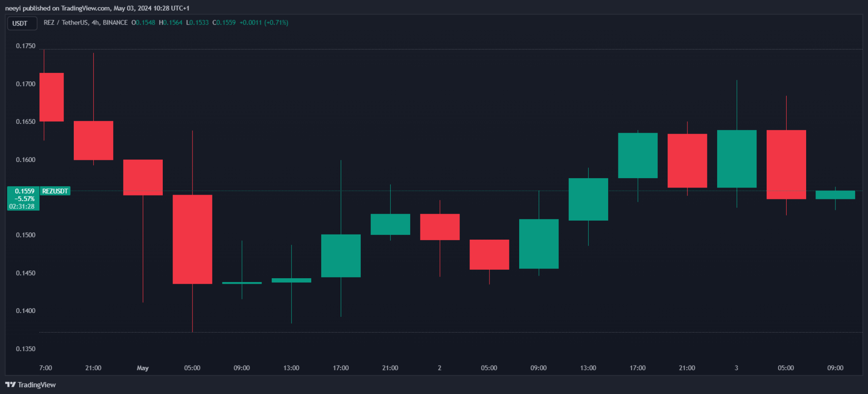Click the May label on time axis
This screenshot has width=868, height=394.
pyautogui.click(x=143, y=368)
